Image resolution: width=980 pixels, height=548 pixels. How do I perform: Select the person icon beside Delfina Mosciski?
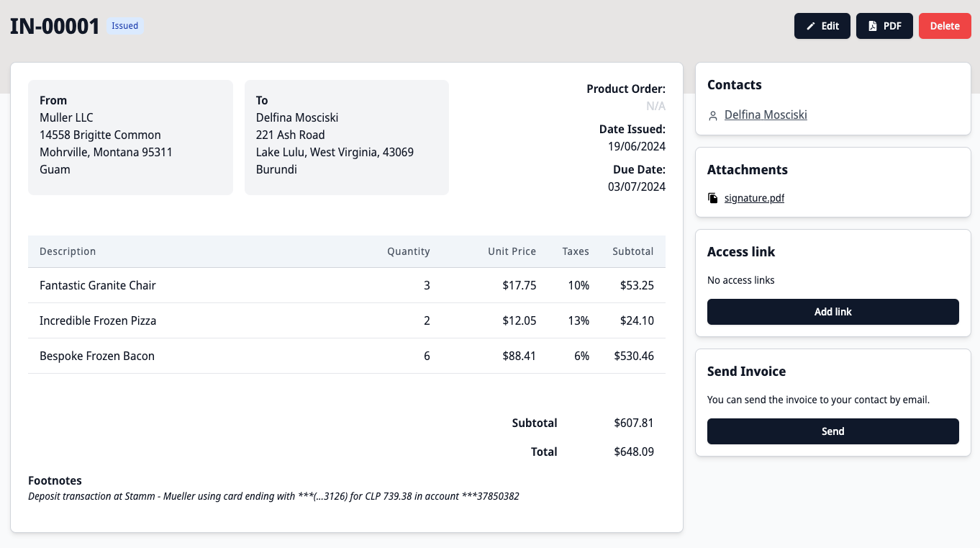(712, 114)
